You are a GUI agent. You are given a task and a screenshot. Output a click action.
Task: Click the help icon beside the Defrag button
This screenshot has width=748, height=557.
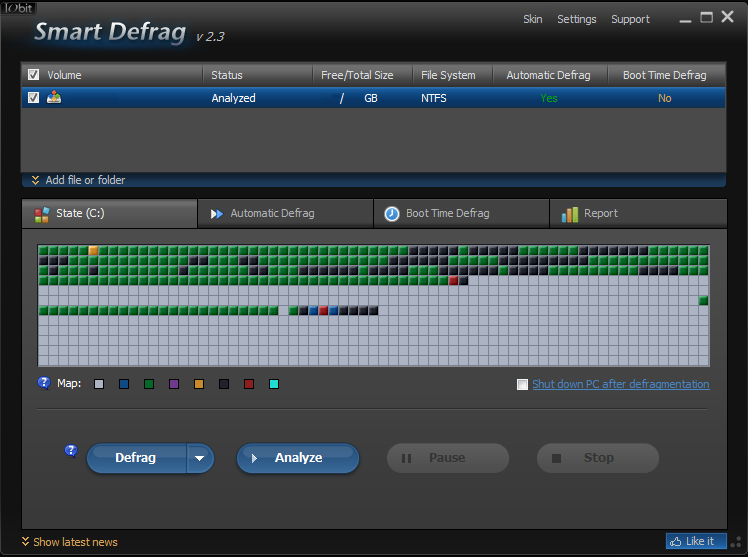[x=71, y=450]
